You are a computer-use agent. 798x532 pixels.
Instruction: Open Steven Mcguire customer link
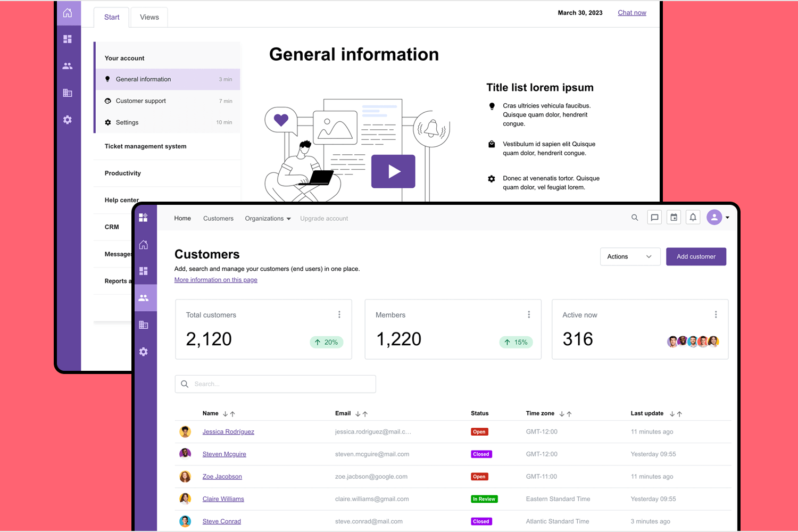224,454
